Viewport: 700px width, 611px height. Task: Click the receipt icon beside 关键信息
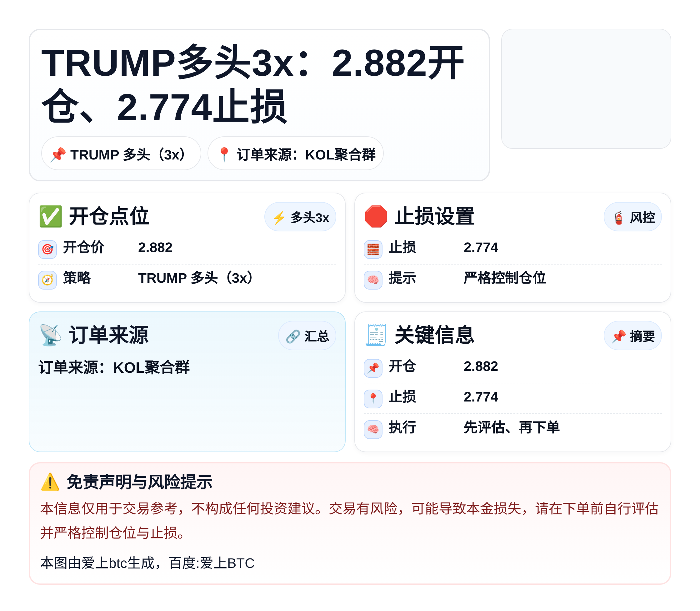[376, 335]
